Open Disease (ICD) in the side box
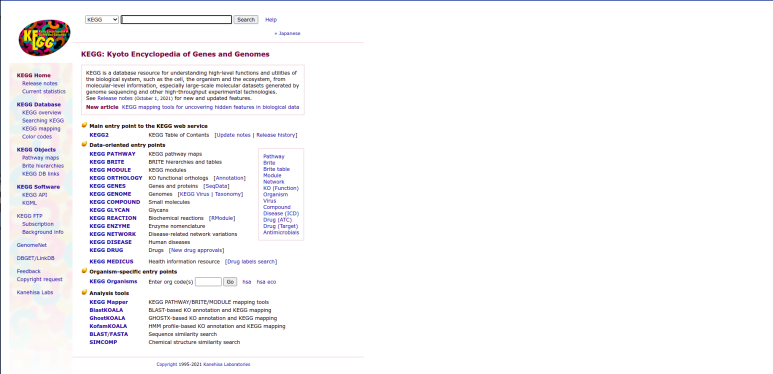The width and height of the screenshot is (773, 374). (x=281, y=213)
